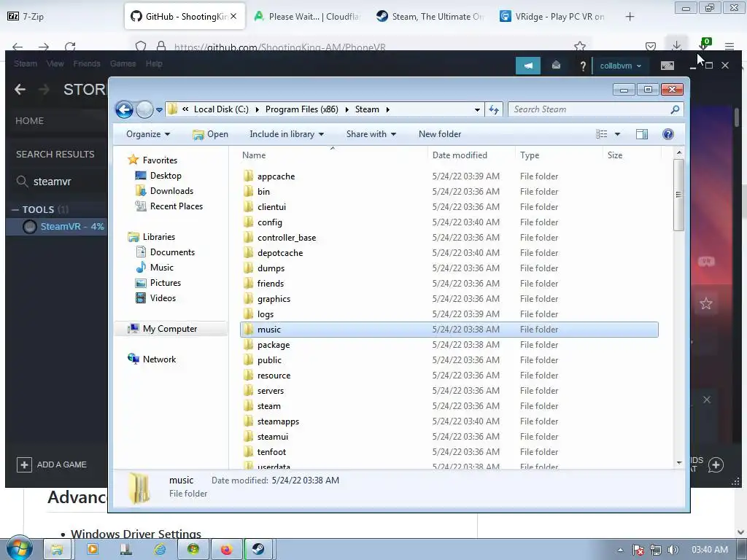Open address bar history dropdown
Screen dimensions: 747x560
[477, 109]
